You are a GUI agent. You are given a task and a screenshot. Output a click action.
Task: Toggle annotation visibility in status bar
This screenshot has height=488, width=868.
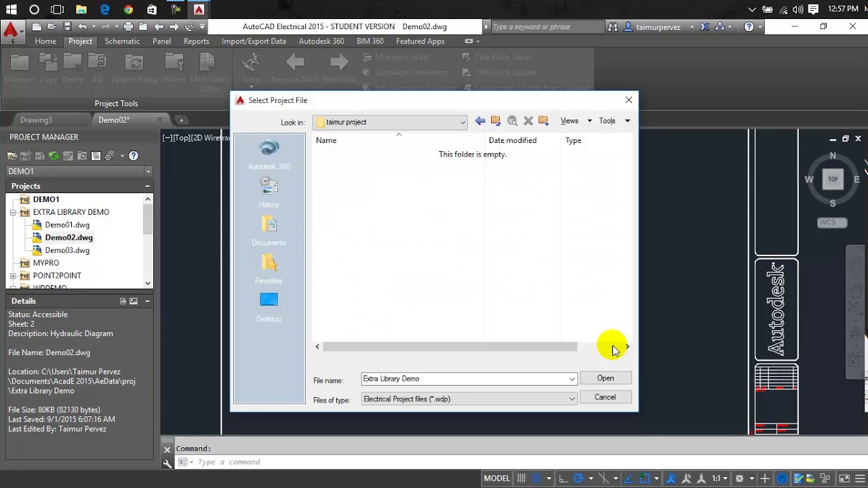[x=671, y=479]
